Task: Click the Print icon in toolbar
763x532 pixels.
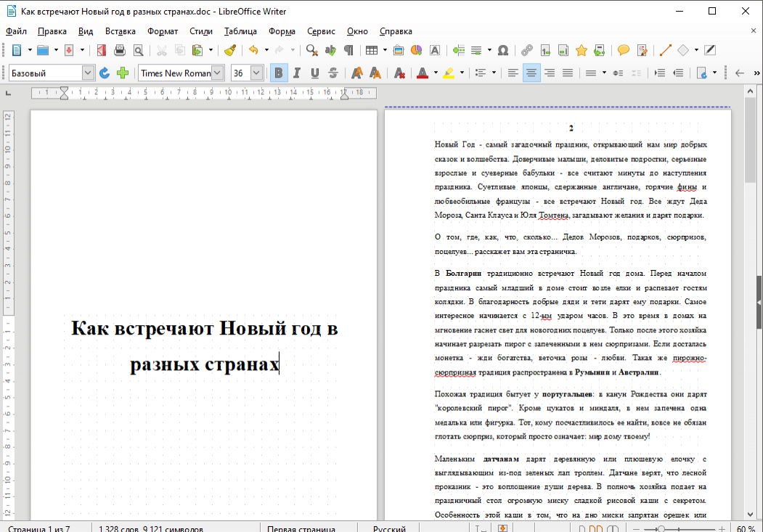Action: point(120,50)
